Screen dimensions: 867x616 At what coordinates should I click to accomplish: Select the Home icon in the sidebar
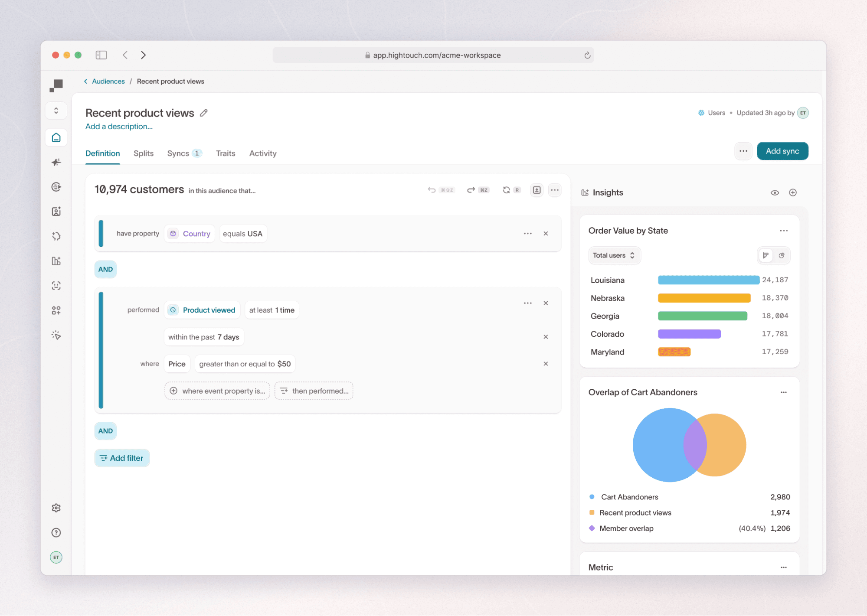[56, 137]
